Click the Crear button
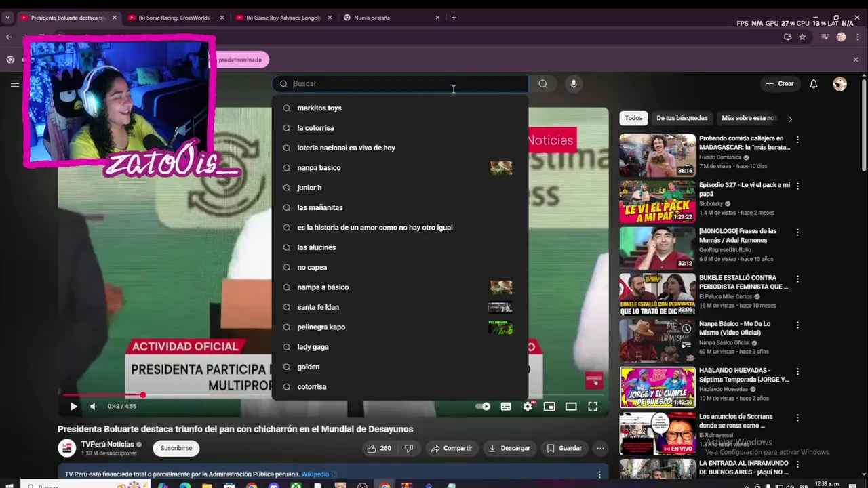 coord(779,83)
